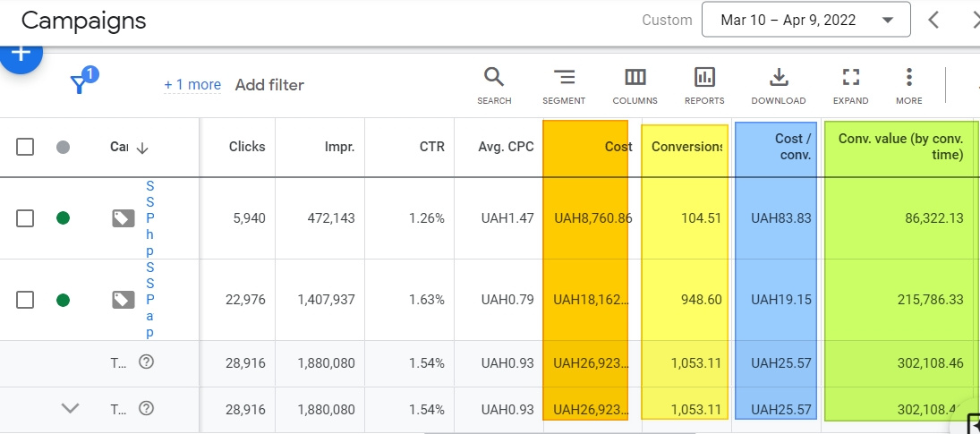Open status dropdown of the first campaign
Image resolution: width=980 pixels, height=434 pixels.
[63, 217]
